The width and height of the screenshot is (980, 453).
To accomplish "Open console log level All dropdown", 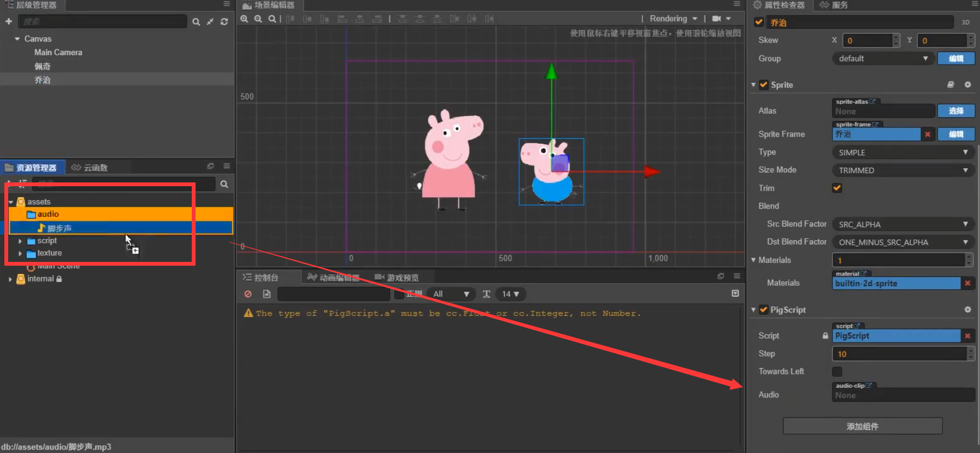I will 451,294.
